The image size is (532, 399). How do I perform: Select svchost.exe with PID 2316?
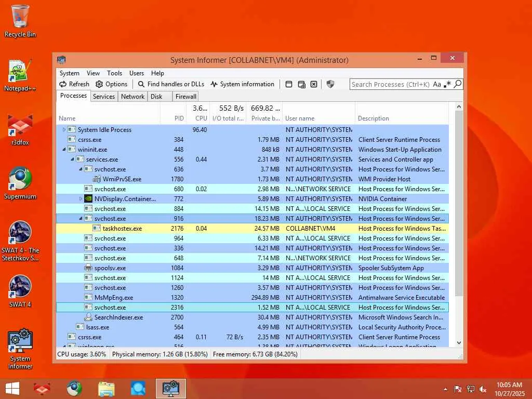[252, 308]
